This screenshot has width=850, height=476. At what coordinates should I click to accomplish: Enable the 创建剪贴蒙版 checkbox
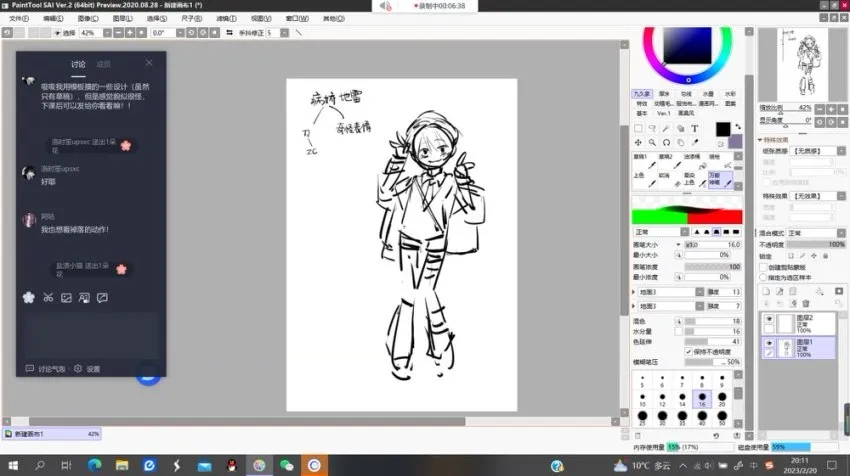(x=763, y=267)
